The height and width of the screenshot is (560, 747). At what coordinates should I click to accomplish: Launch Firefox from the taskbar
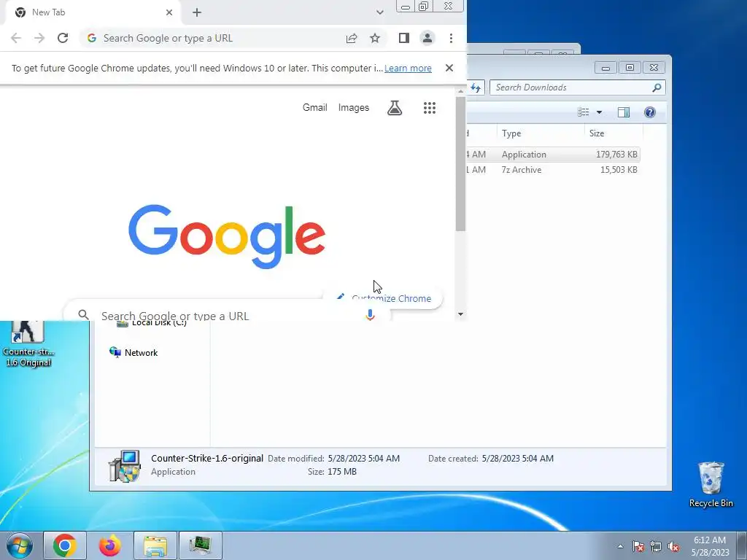(x=109, y=545)
